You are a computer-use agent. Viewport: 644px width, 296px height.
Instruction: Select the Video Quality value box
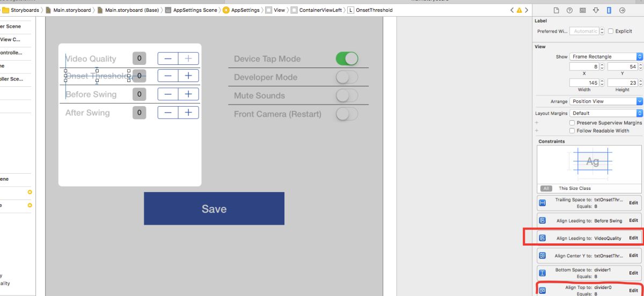(139, 58)
